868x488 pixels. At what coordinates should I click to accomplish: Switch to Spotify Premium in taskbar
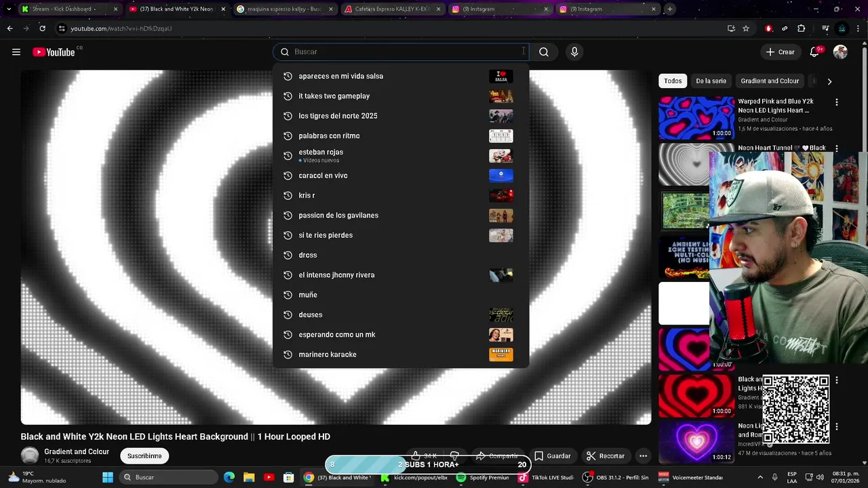click(483, 477)
